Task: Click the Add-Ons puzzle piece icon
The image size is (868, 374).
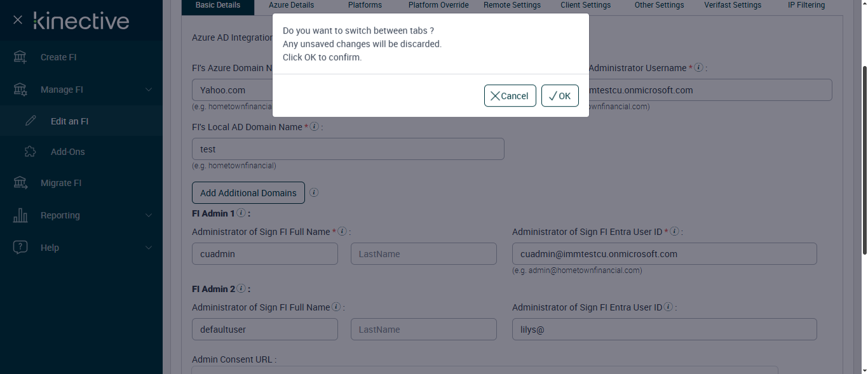Action: point(31,152)
